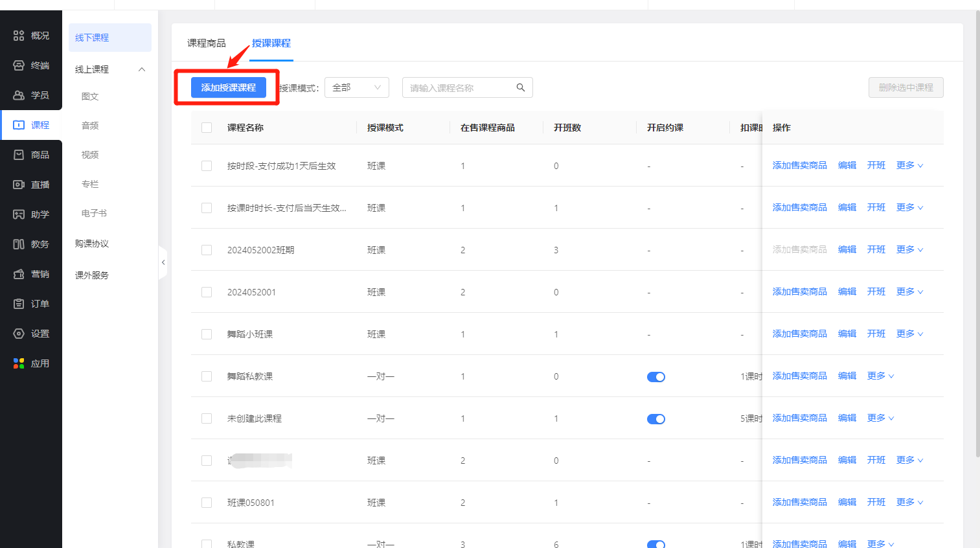Open 更多 menu for 2024052002班期
The height and width of the screenshot is (548, 980).
(x=909, y=249)
